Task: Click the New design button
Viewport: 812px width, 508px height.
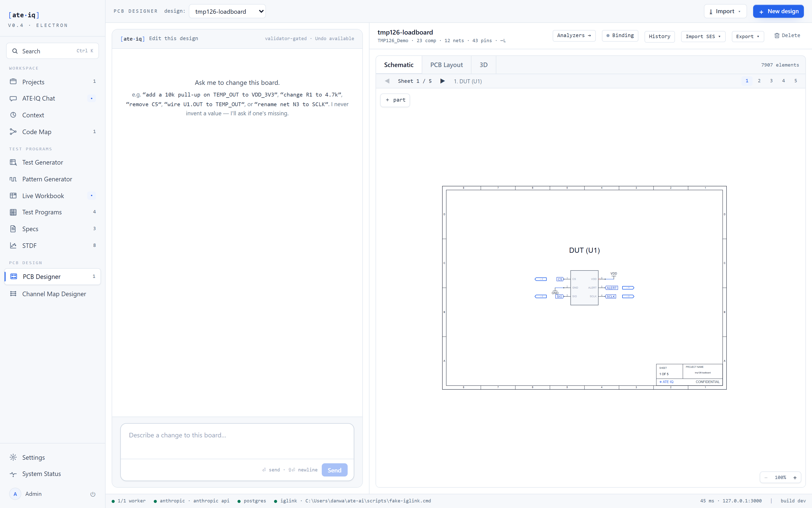Action: (x=778, y=11)
